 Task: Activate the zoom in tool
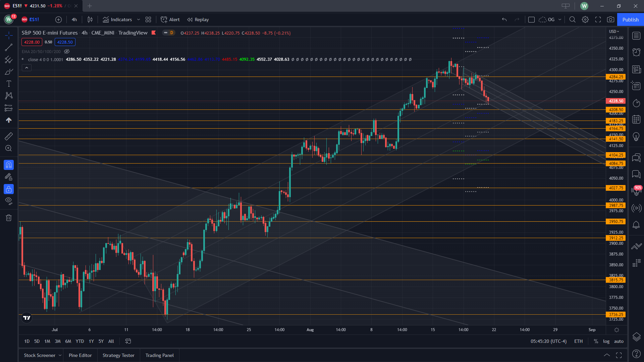point(9,148)
